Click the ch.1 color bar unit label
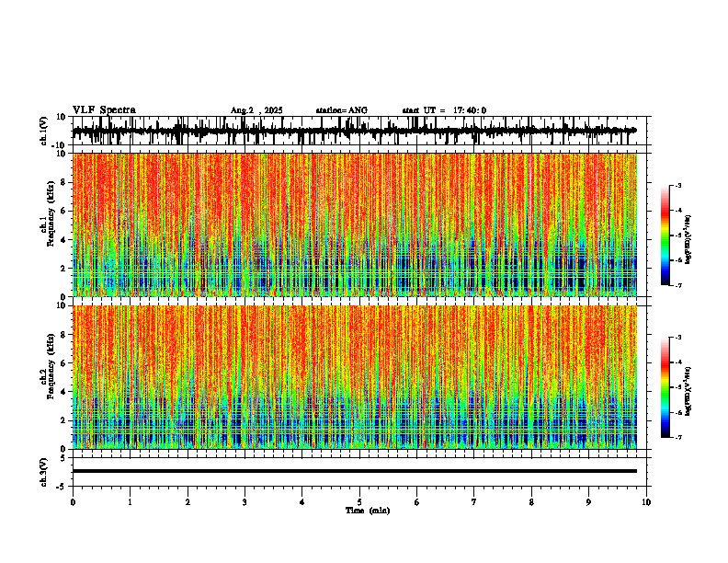Viewport: 728px width, 563px height. [688, 240]
